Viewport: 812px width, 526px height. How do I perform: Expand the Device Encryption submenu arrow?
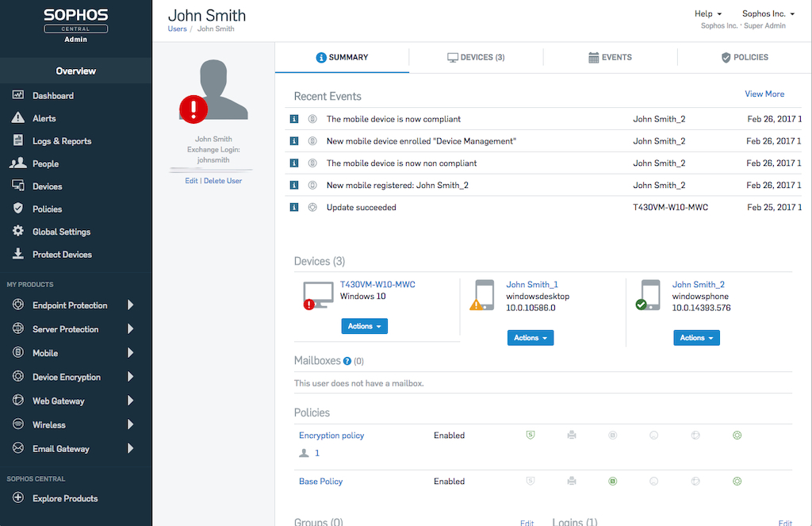tap(131, 376)
